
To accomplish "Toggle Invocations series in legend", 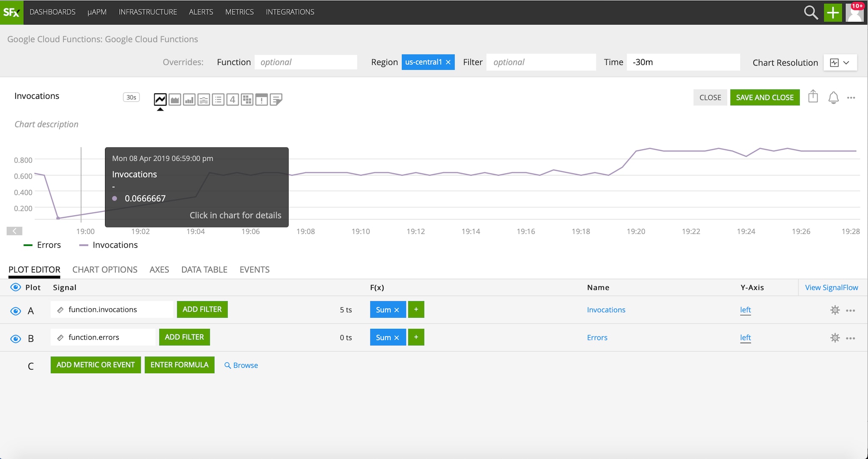I will [108, 245].
